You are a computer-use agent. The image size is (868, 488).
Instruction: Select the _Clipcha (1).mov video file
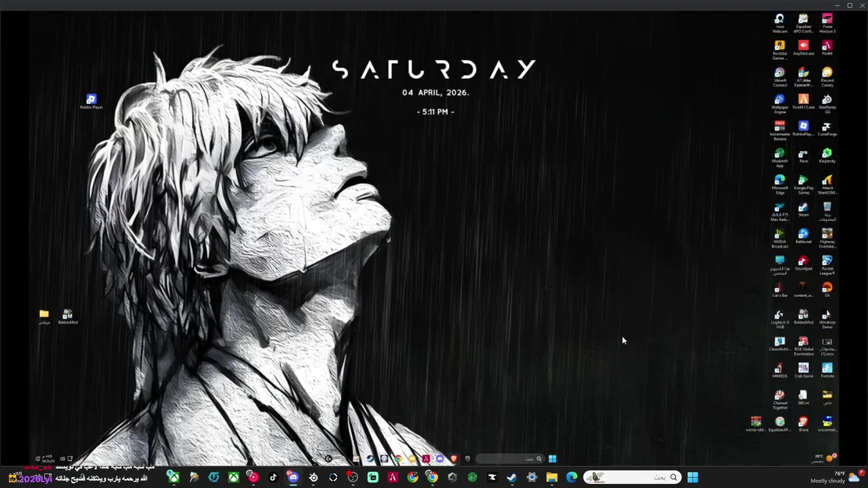pyautogui.click(x=827, y=346)
